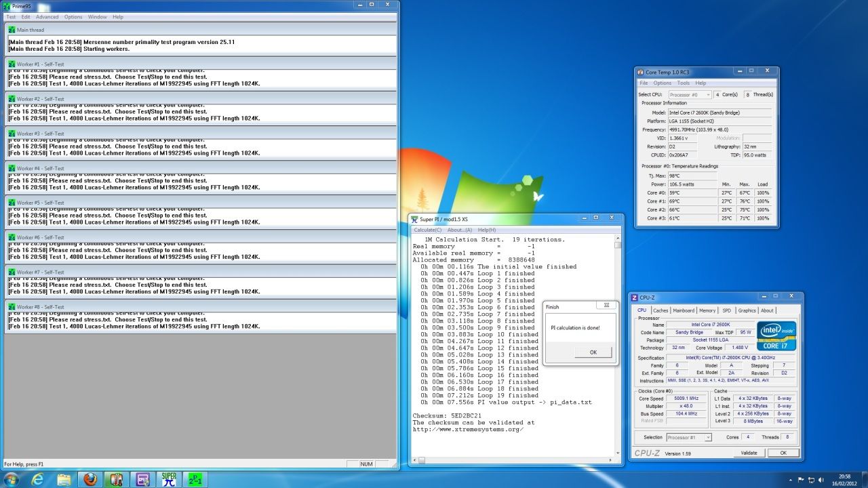Screen dimensions: 868x488
Task: Confirm OK in the PI Finish dialog
Action: [x=593, y=352]
